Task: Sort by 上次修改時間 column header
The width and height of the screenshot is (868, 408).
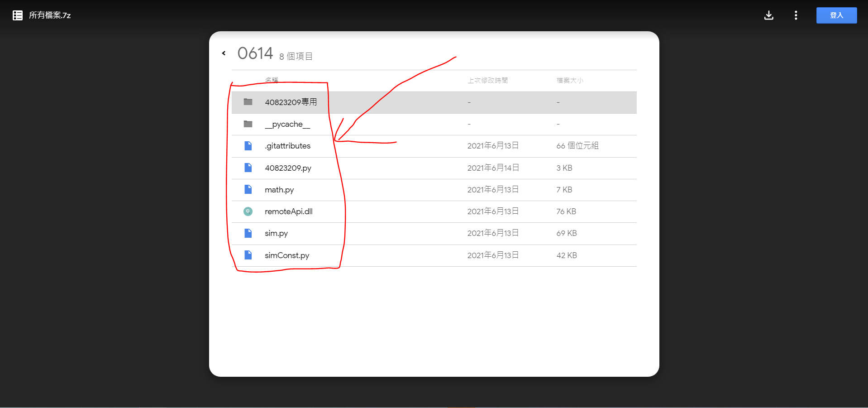Action: [x=487, y=80]
